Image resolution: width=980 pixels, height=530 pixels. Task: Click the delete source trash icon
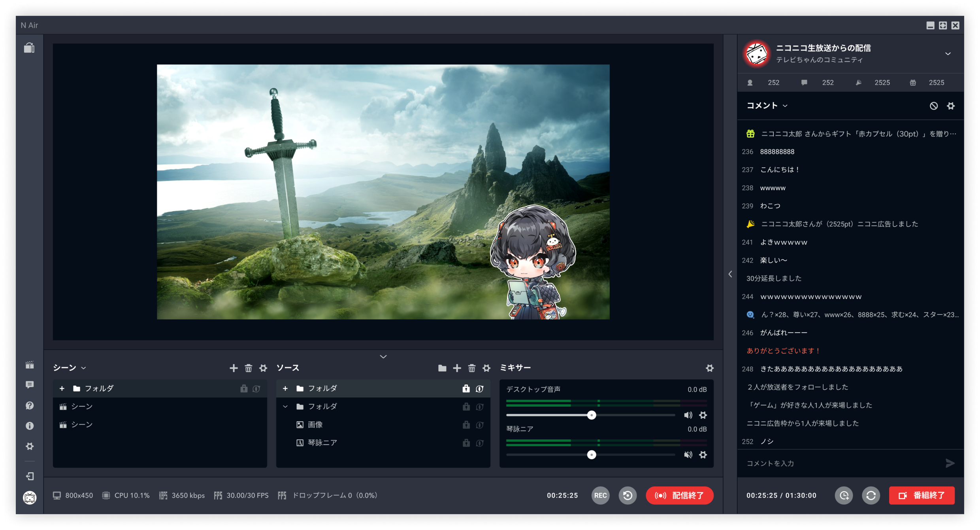[471, 368]
